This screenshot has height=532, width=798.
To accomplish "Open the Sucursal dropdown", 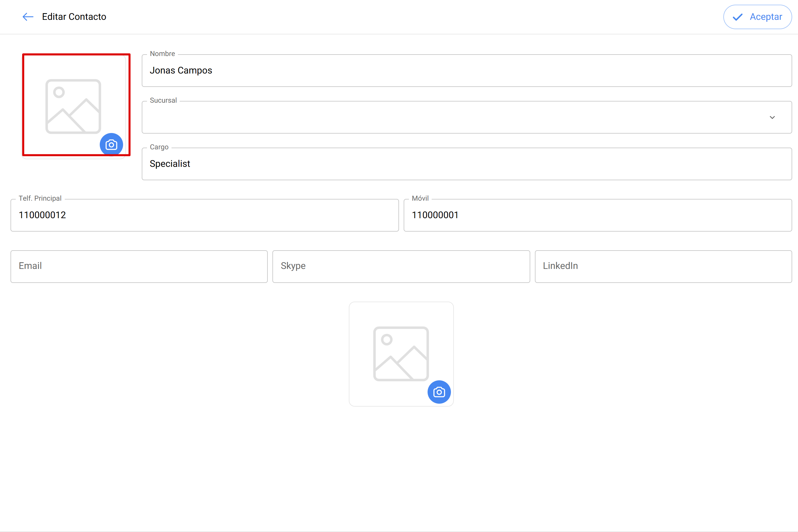I will (466, 117).
